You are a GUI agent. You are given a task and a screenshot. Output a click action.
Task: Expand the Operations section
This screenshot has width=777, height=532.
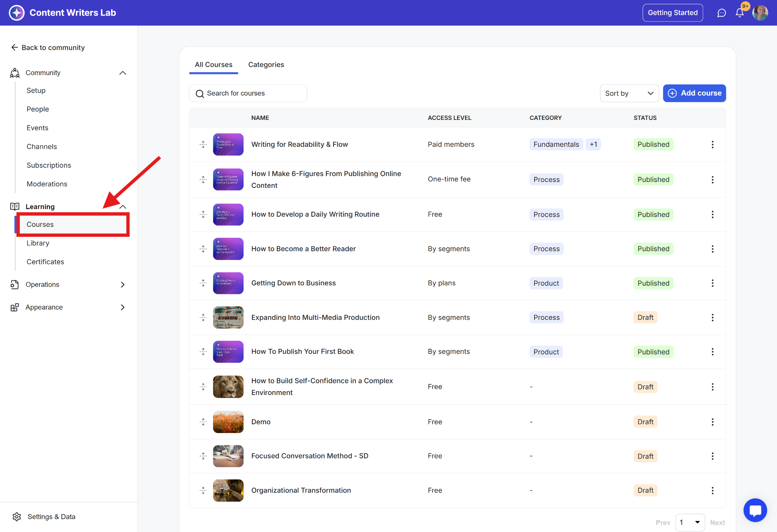tap(123, 285)
